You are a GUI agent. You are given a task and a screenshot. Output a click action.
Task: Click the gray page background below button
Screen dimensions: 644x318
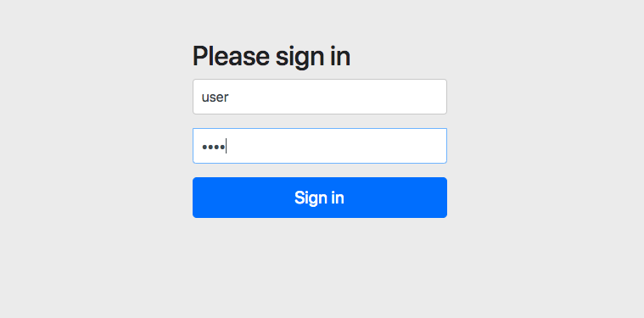(x=320, y=267)
